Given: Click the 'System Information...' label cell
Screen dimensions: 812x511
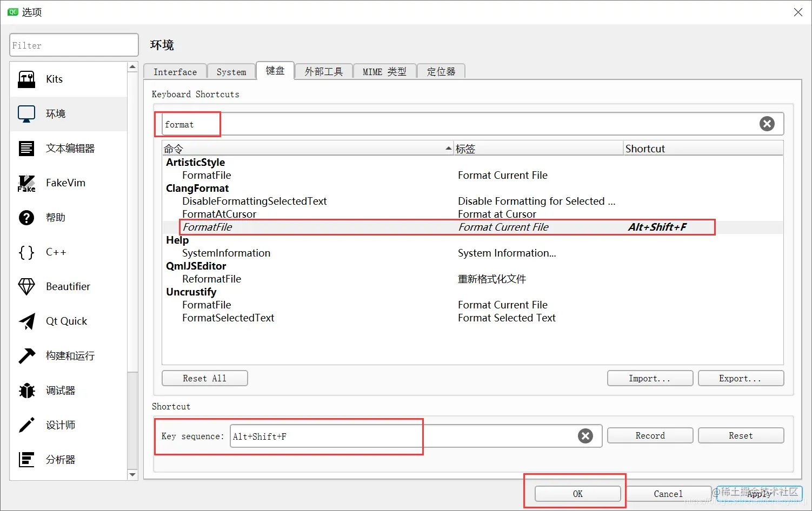Looking at the screenshot, I should pyautogui.click(x=507, y=253).
